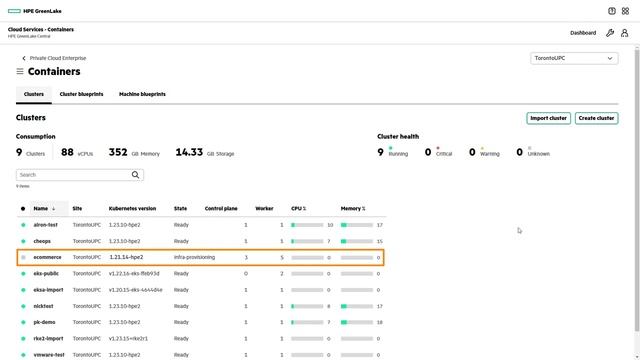Click the wrench tools icon
This screenshot has width=640, height=360.
click(x=610, y=33)
